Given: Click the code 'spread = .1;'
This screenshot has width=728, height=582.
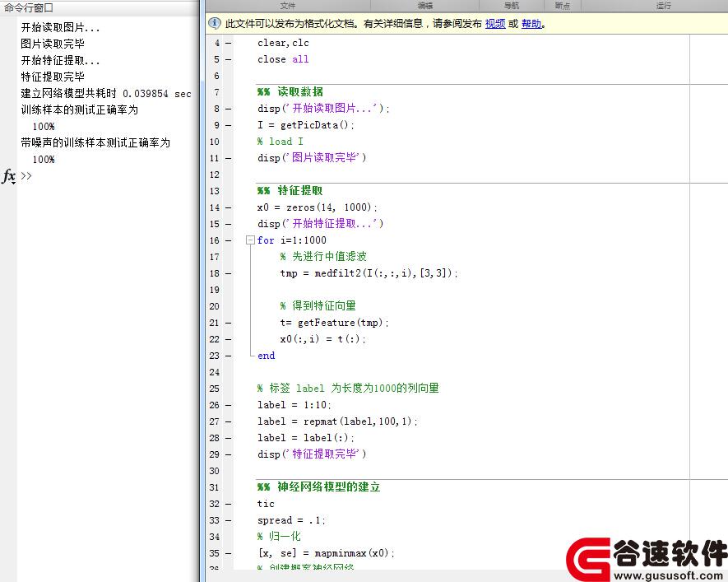Looking at the screenshot, I should (x=291, y=521).
